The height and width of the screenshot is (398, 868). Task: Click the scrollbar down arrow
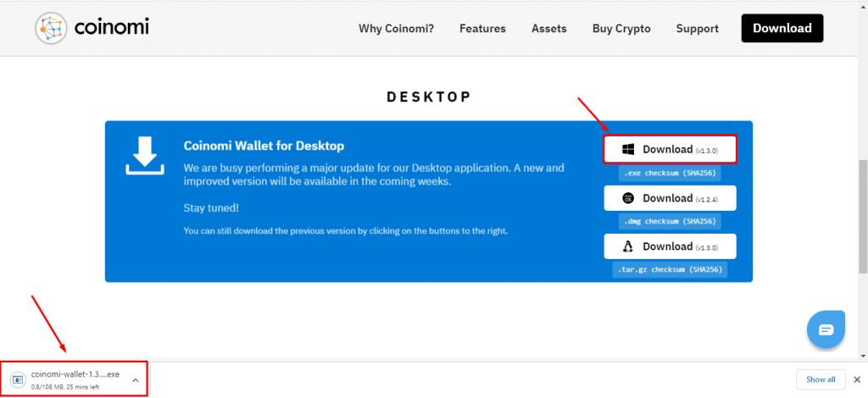(x=863, y=357)
